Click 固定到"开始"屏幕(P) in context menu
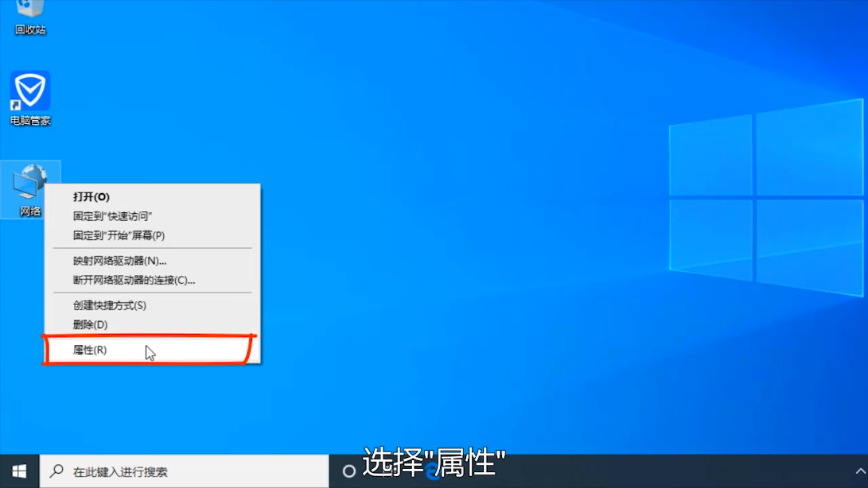868x488 pixels. pyautogui.click(x=119, y=235)
